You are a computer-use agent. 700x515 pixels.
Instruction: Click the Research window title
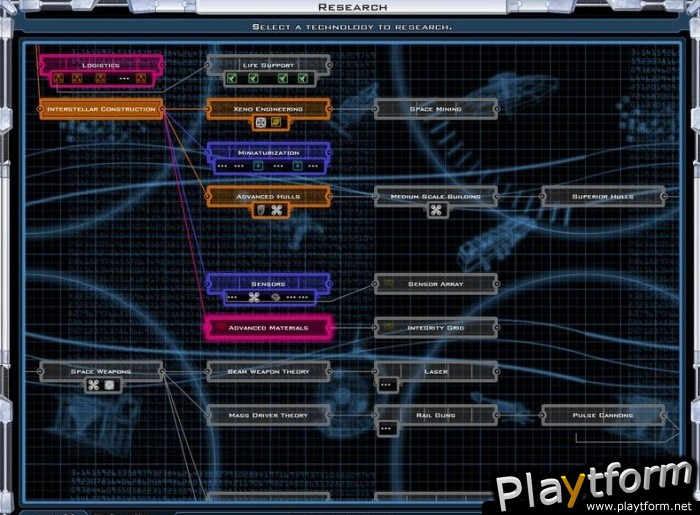pos(352,7)
